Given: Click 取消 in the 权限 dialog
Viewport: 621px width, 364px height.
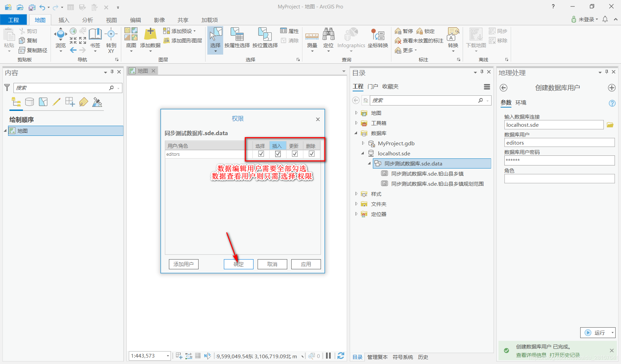Looking at the screenshot, I should tap(272, 264).
